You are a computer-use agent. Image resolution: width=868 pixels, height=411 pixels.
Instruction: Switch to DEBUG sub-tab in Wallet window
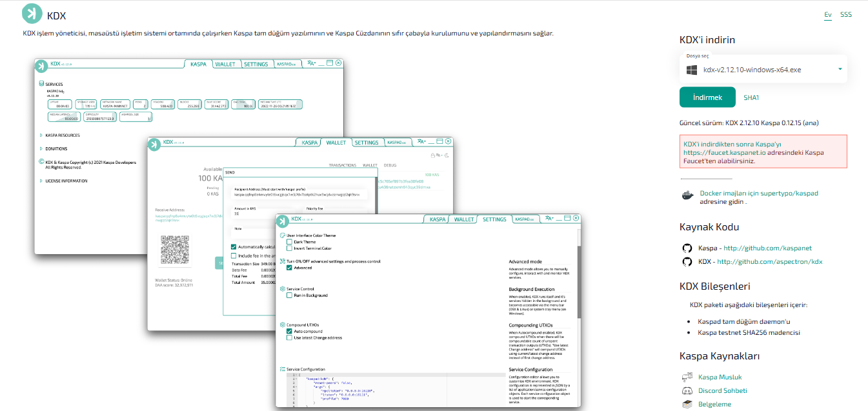pyautogui.click(x=390, y=166)
